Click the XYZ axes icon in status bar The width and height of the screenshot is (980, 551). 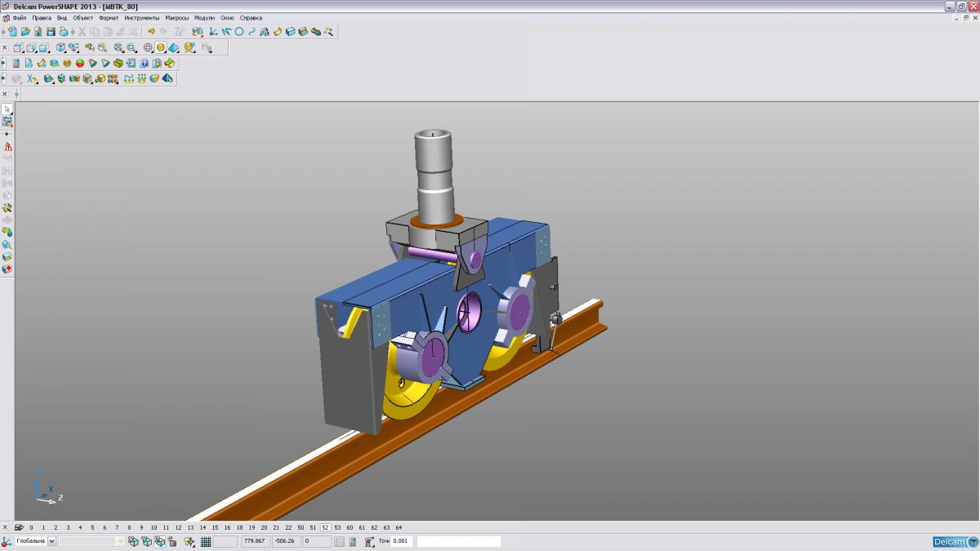[7, 541]
